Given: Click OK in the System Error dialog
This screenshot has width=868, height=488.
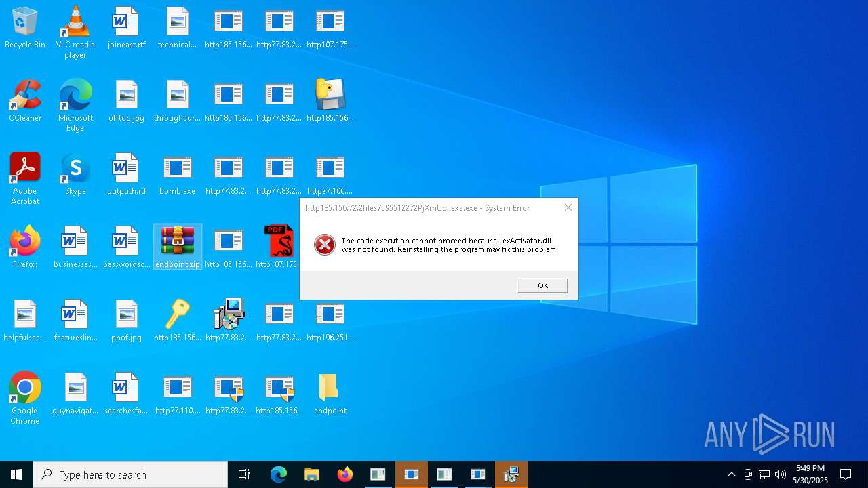Looking at the screenshot, I should tap(542, 285).
